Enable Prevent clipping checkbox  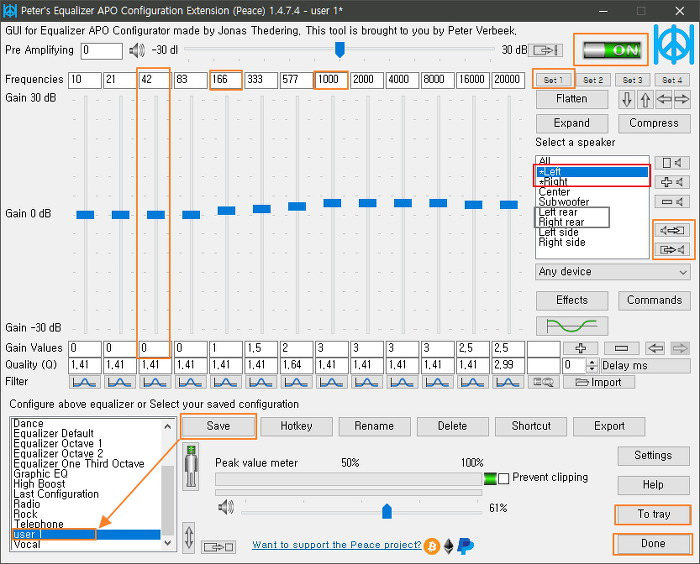pyautogui.click(x=504, y=478)
